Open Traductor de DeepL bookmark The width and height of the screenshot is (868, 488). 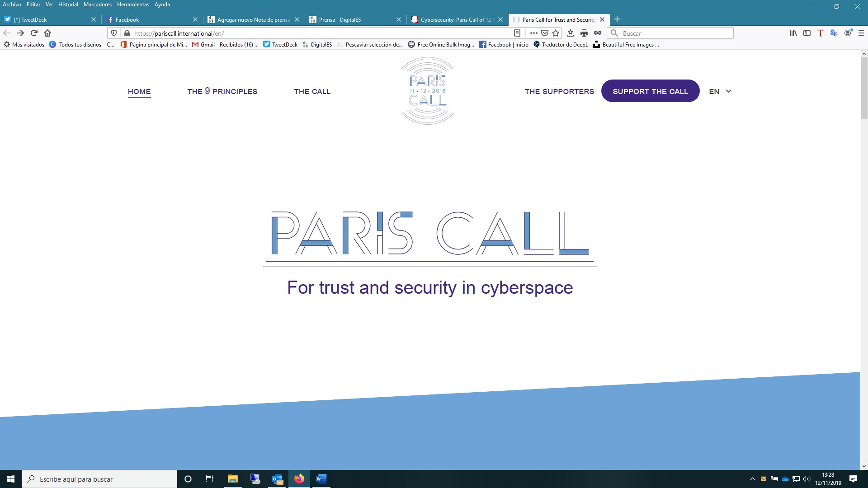coord(561,44)
